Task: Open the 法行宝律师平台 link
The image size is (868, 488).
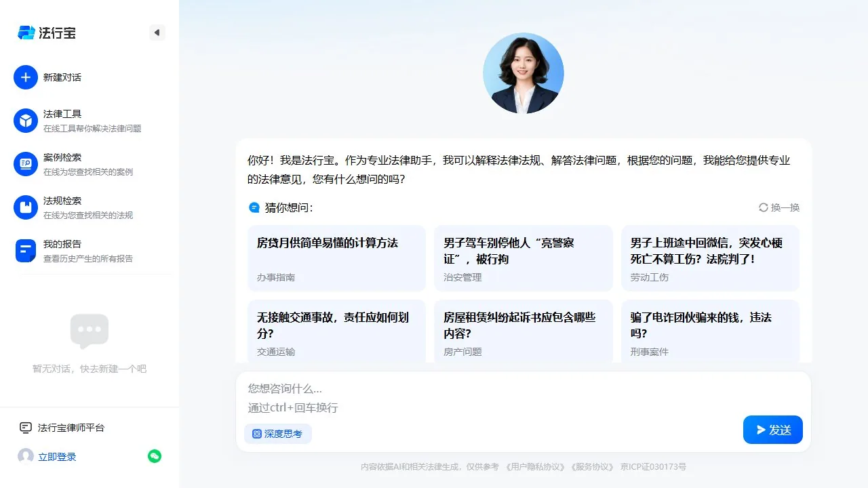Action: (71, 428)
